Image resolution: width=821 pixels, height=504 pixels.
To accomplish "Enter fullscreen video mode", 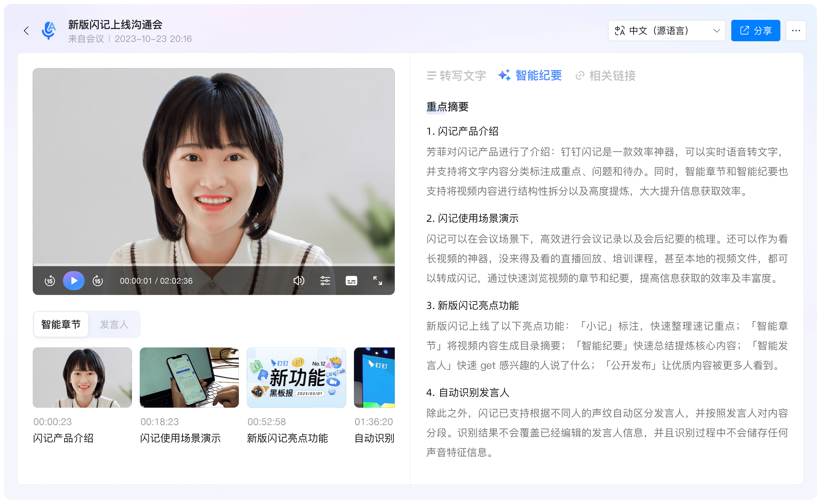I will 377,281.
